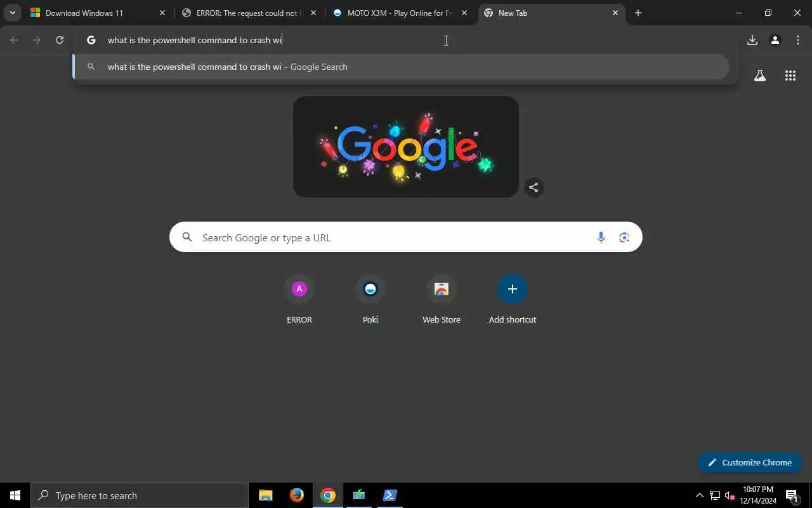The image size is (812, 508).
Task: Open Search Labs flask icon
Action: [760, 76]
